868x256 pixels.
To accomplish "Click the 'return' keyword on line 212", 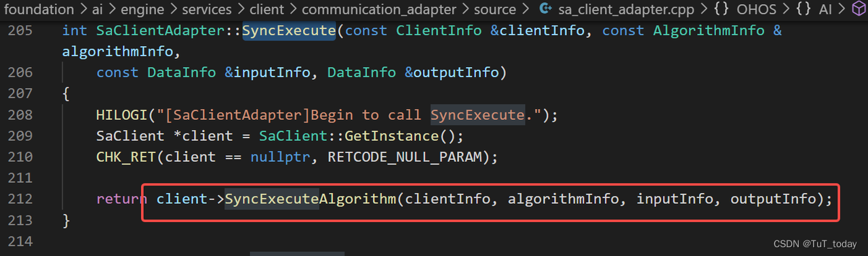I will (x=122, y=199).
